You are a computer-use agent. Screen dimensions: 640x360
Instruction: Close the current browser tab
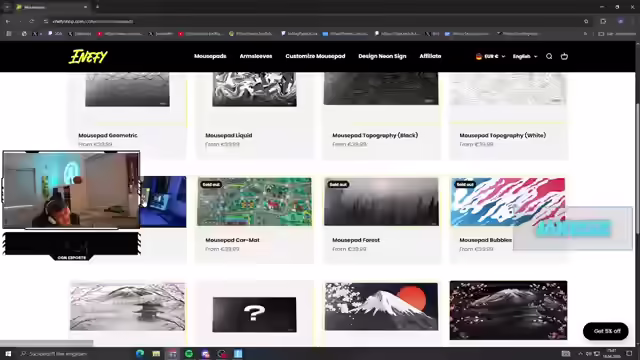point(85,7)
